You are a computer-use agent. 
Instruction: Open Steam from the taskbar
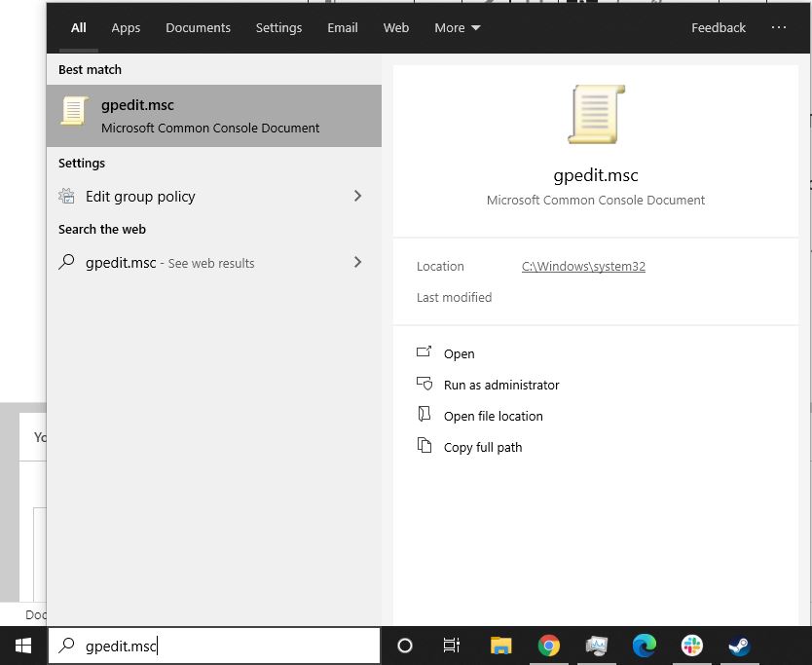739,646
